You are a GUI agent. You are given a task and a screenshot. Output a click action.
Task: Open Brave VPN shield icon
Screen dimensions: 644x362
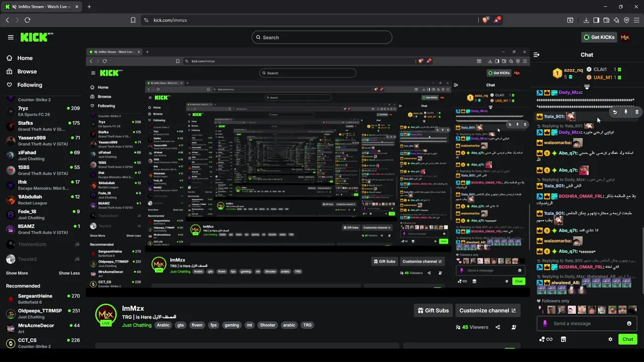point(626,20)
